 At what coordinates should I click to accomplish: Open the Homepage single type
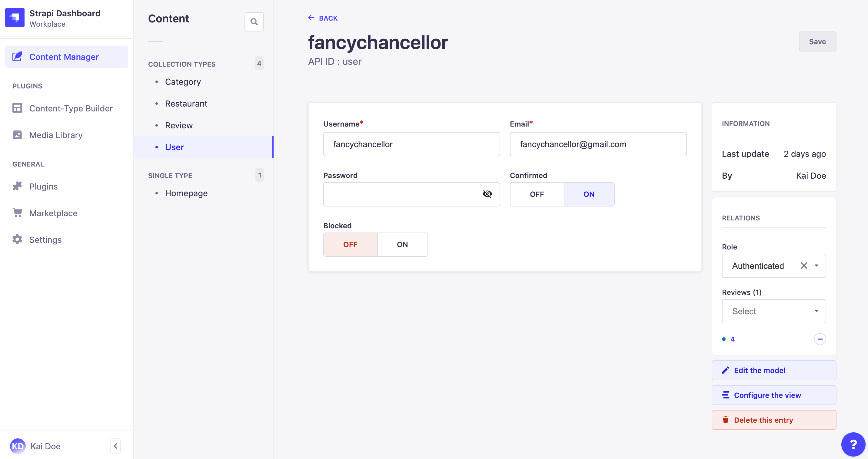[x=186, y=193]
